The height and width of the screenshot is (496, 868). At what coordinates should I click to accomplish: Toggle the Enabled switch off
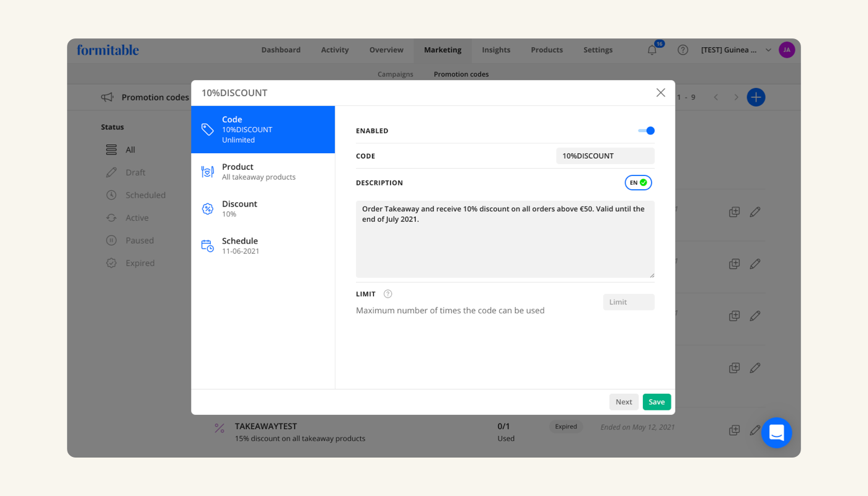pos(646,131)
